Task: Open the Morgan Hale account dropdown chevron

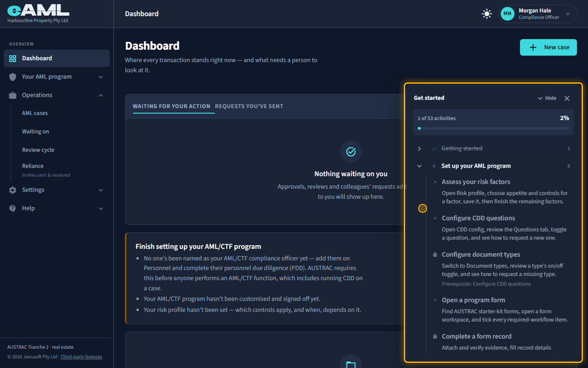Action: (568, 14)
